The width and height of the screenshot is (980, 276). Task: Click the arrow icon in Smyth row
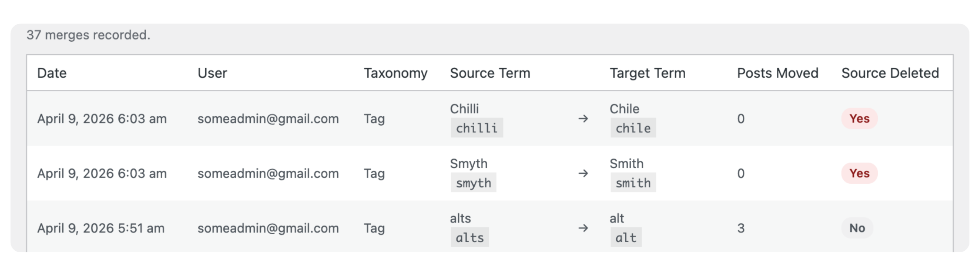click(583, 174)
